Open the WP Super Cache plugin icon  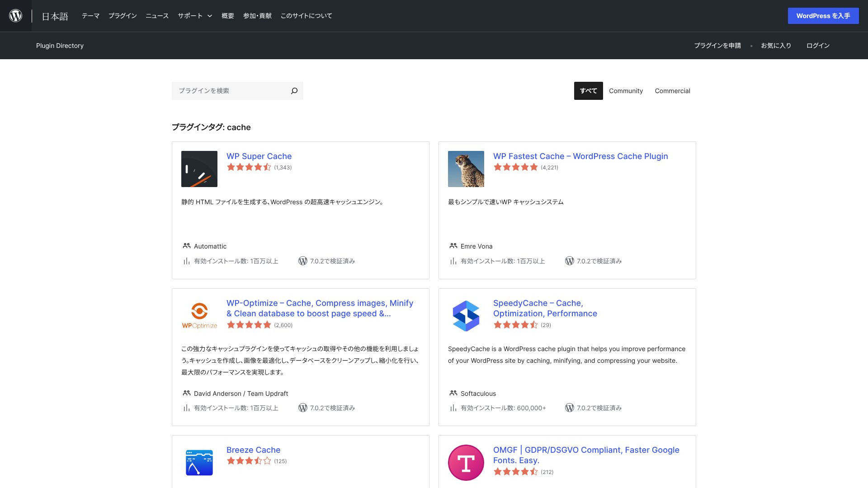199,169
